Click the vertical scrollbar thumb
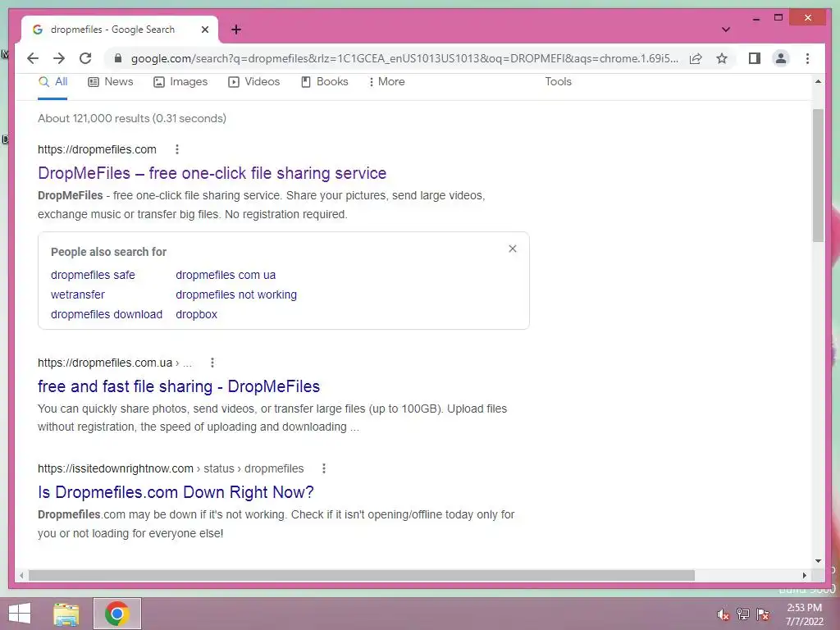This screenshot has width=840, height=630. coord(818,176)
